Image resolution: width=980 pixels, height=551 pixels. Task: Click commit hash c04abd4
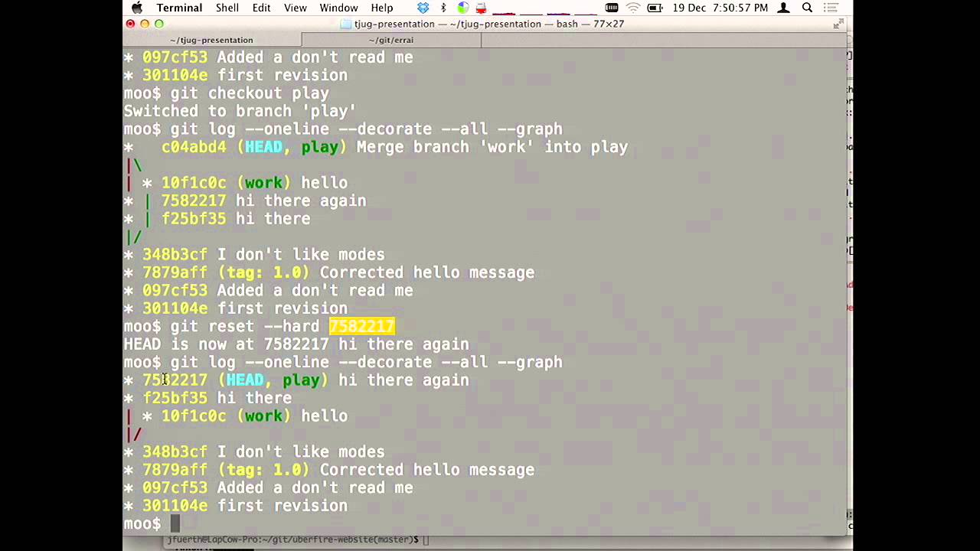194,147
